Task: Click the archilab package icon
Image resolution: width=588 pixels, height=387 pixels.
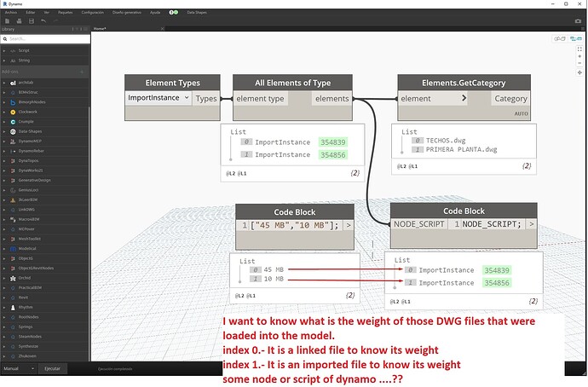Action: (13, 83)
